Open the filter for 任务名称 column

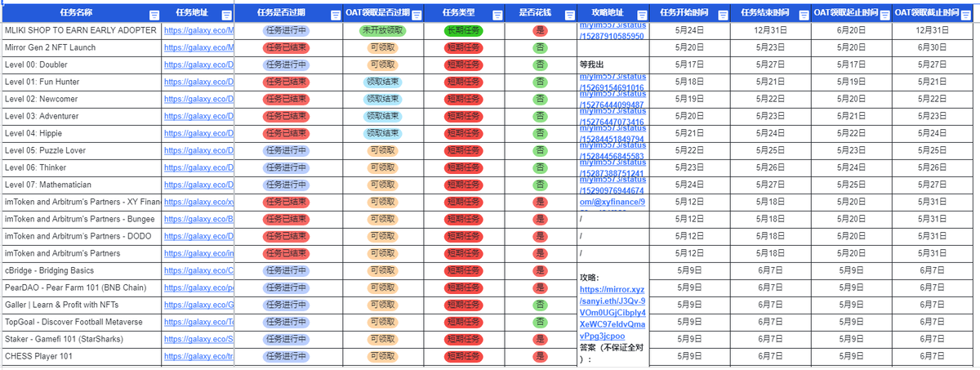154,15
